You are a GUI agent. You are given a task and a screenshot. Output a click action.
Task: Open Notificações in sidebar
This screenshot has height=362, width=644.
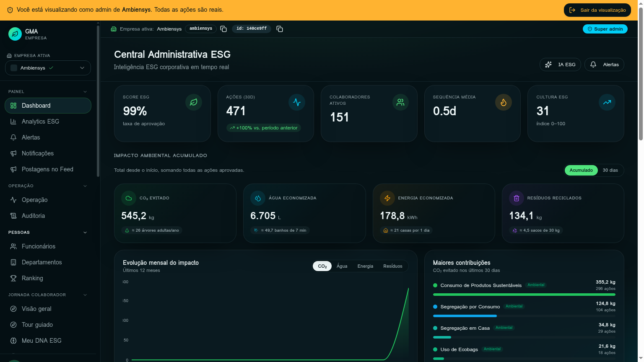[48, 153]
